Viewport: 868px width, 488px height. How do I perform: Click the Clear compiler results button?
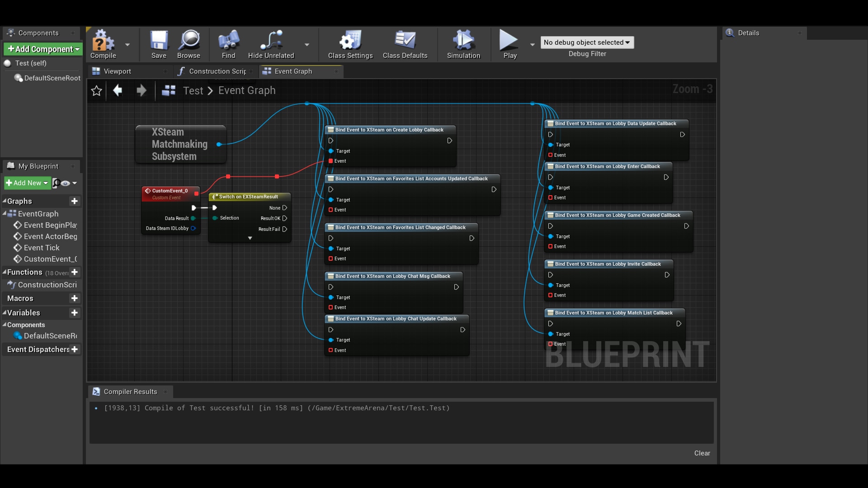tap(702, 452)
